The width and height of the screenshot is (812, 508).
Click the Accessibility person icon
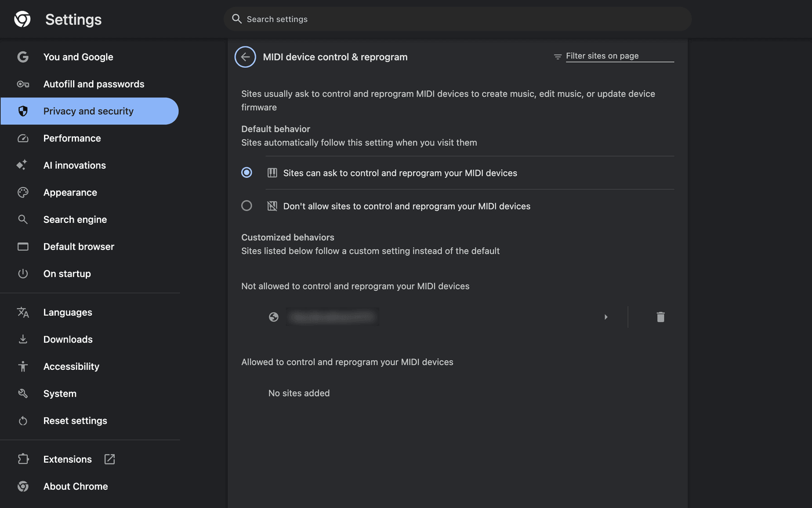coord(23,366)
